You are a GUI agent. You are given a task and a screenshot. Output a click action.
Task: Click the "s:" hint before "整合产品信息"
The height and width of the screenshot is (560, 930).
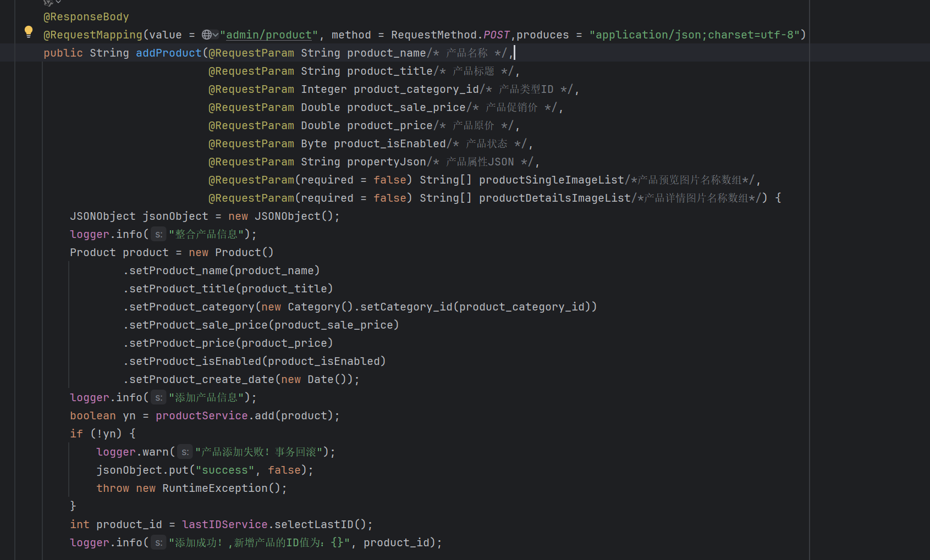158,235
